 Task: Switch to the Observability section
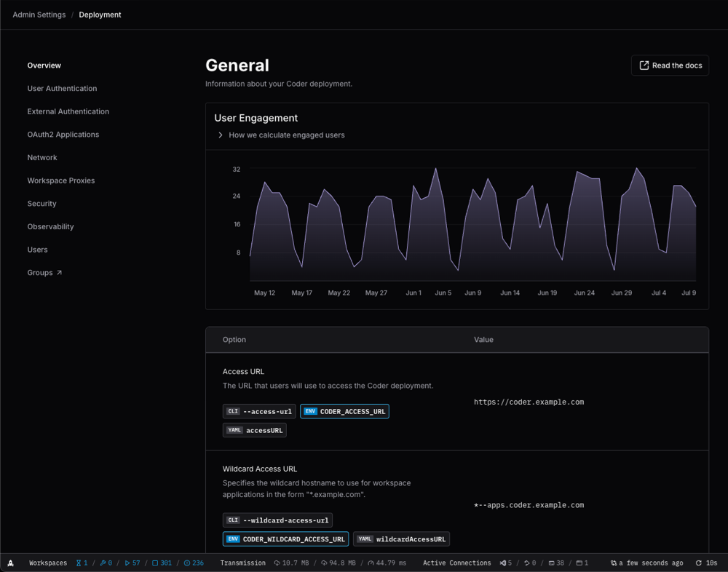click(50, 226)
